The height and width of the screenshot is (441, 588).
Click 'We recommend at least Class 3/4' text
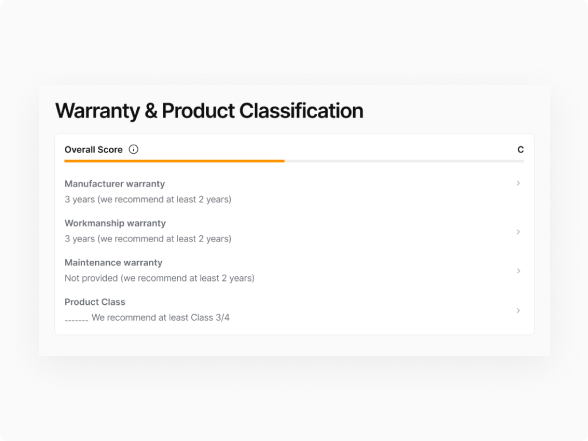[160, 318]
